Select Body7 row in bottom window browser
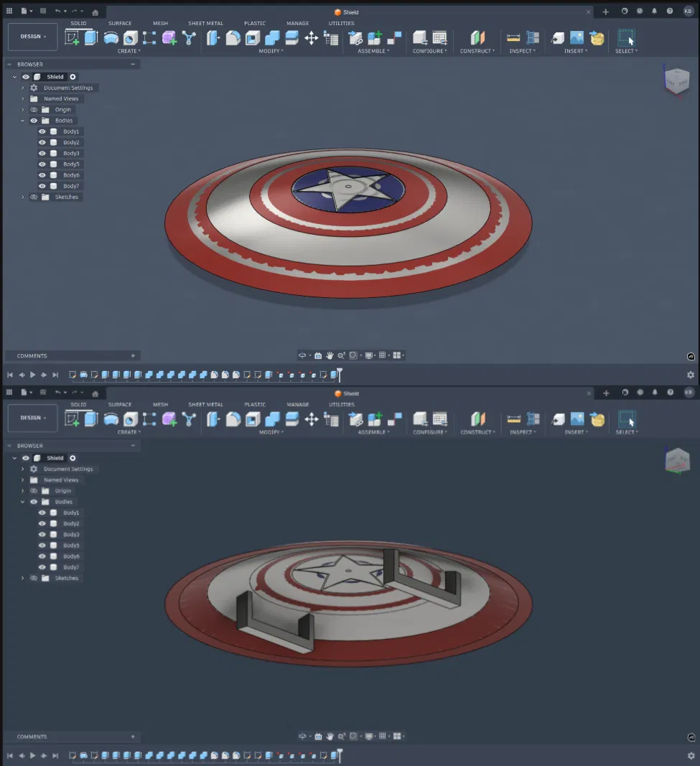This screenshot has height=766, width=700. [x=71, y=567]
